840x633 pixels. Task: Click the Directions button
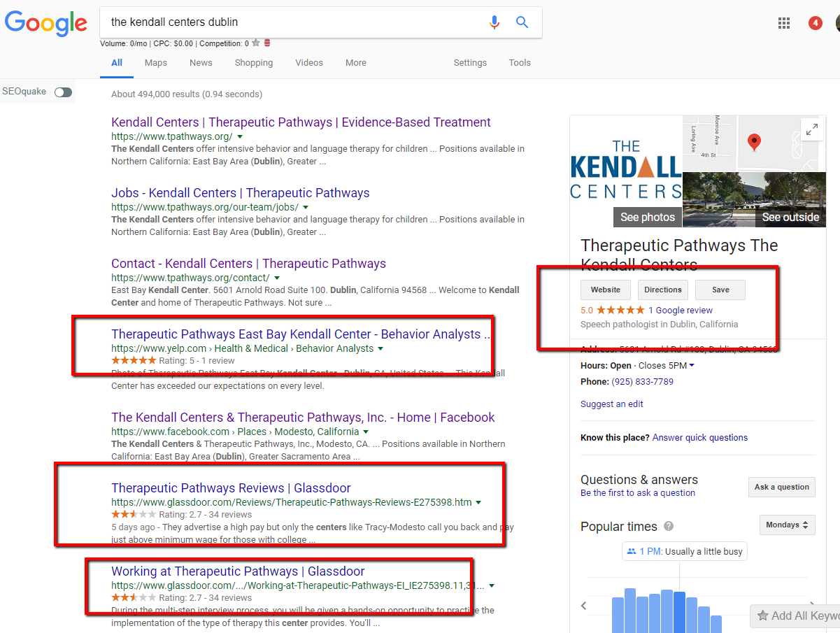click(663, 290)
